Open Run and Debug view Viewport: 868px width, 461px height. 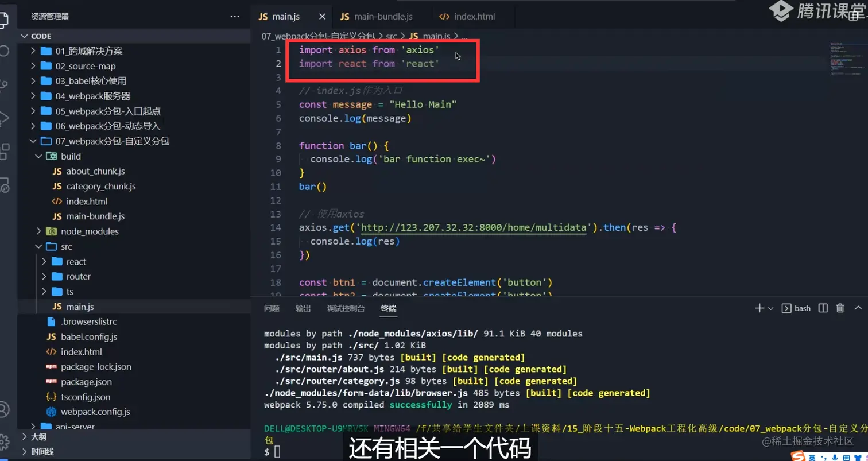click(x=3, y=118)
